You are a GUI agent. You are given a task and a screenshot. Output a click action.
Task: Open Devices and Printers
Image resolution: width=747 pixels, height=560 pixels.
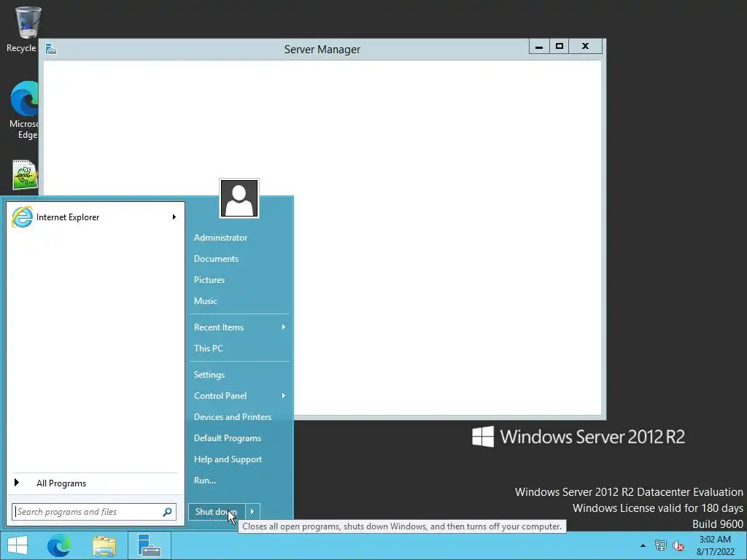(233, 416)
